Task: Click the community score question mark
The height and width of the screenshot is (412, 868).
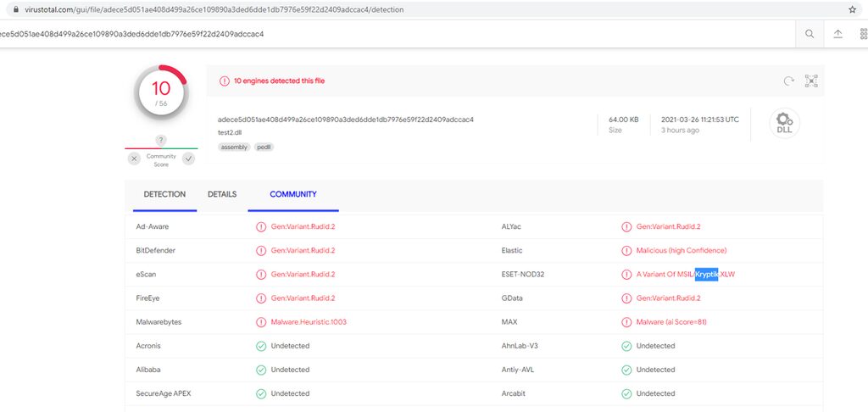Action: coord(161,140)
